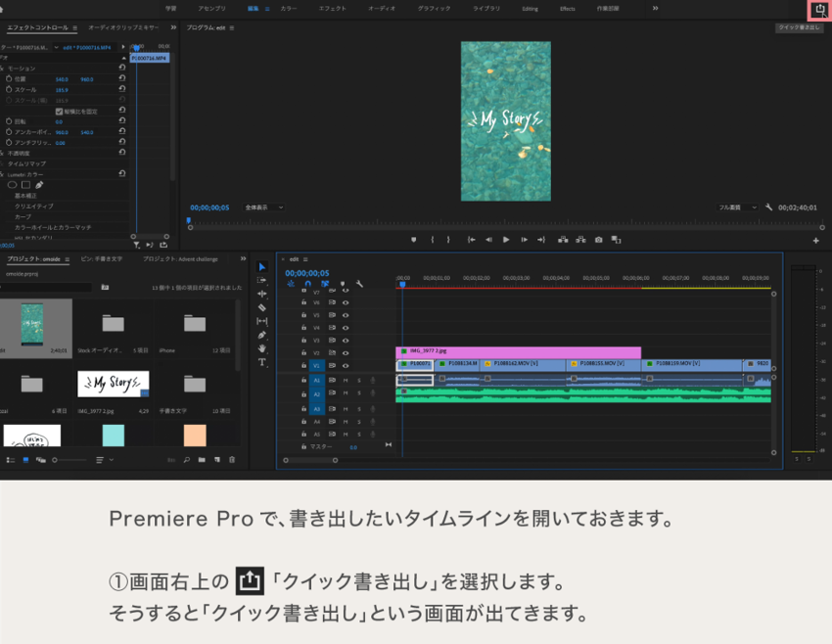Toggle sync lock on track A3

pos(332,408)
